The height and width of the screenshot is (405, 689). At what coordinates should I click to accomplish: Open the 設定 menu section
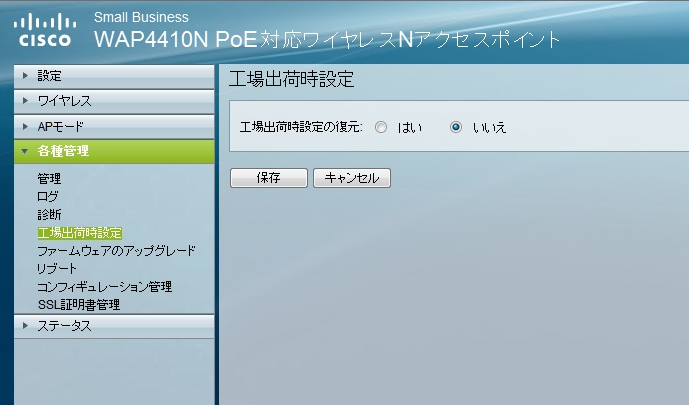click(114, 76)
